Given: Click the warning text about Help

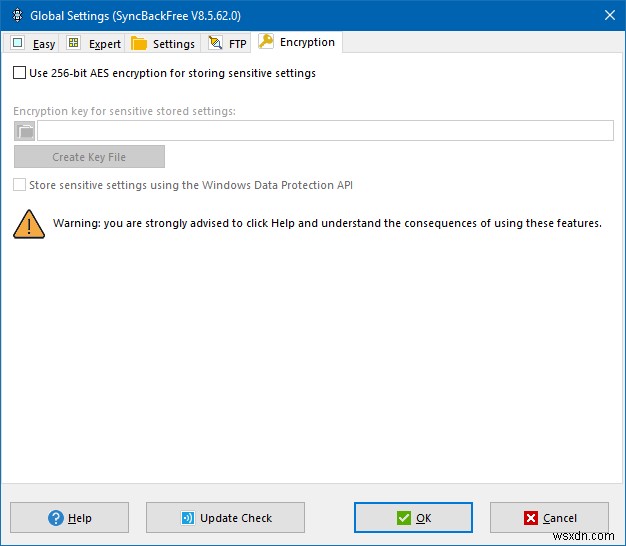Looking at the screenshot, I should [327, 223].
